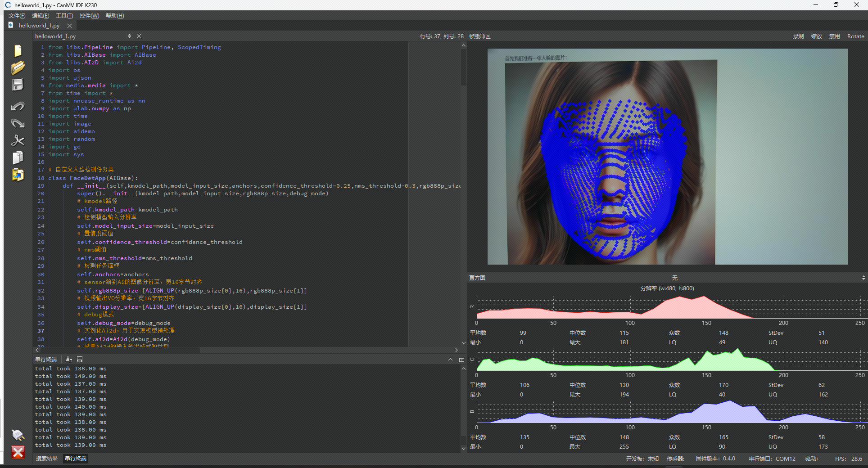Click the 固件版本: 0.4.0 status entry
Screen dimensions: 868x468
point(715,459)
